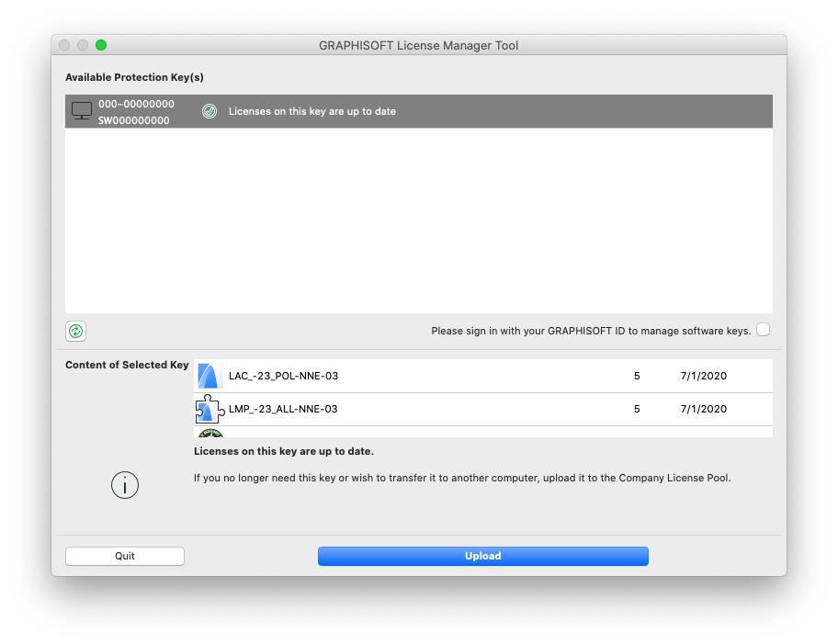Viewport: 838px width, 644px height.
Task: Click the 7/1/2020 date in the LMP row
Action: click(703, 409)
